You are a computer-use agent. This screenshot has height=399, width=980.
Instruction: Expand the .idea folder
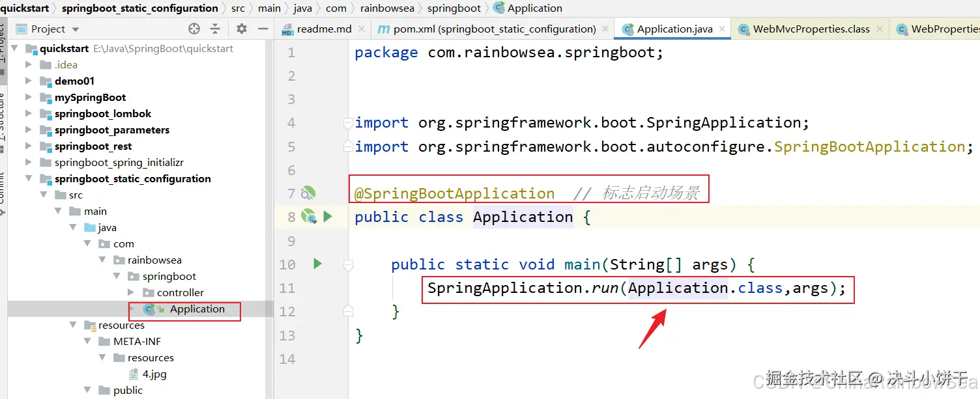(29, 64)
